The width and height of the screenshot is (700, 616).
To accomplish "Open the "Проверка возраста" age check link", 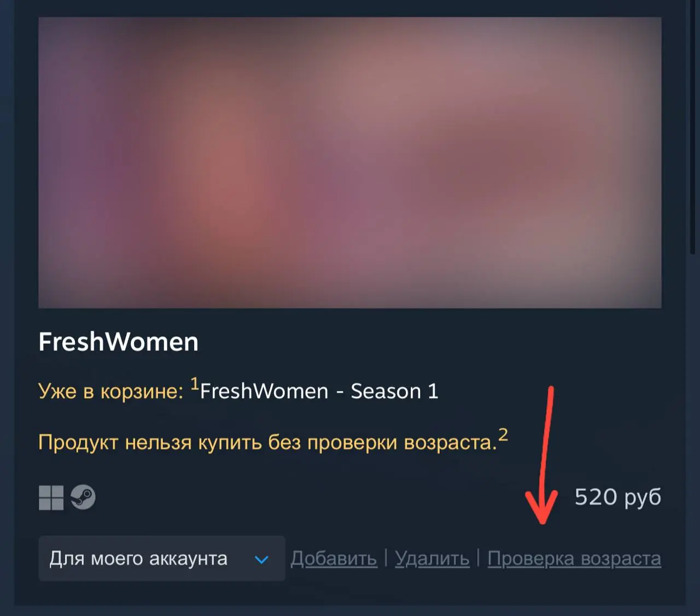I will click(574, 558).
